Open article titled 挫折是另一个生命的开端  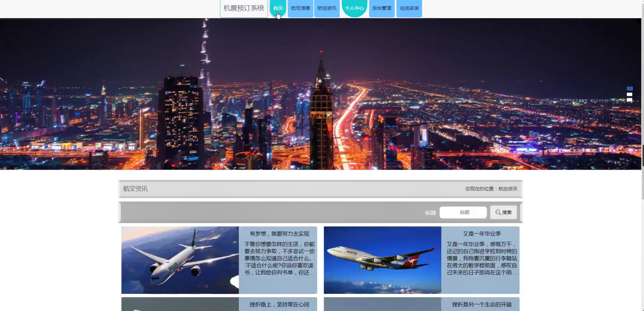tap(482, 304)
